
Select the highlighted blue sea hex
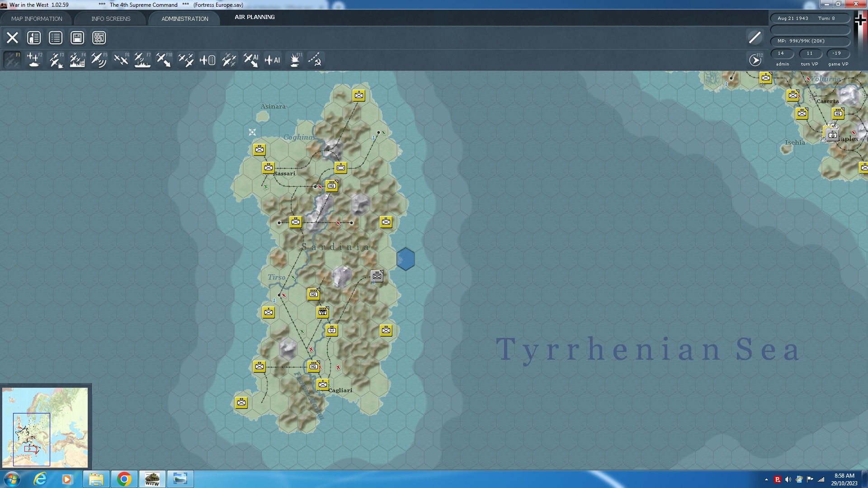pyautogui.click(x=405, y=259)
